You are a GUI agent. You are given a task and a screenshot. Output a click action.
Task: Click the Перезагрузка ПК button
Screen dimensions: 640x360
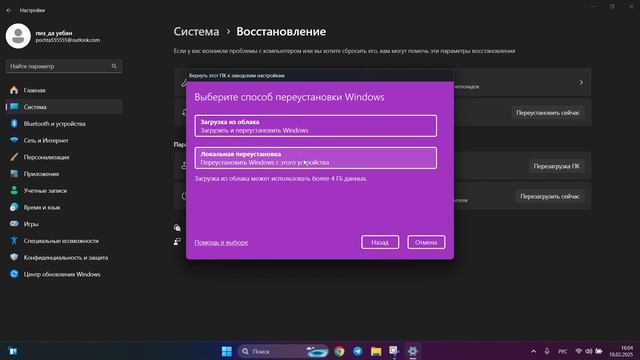556,166
